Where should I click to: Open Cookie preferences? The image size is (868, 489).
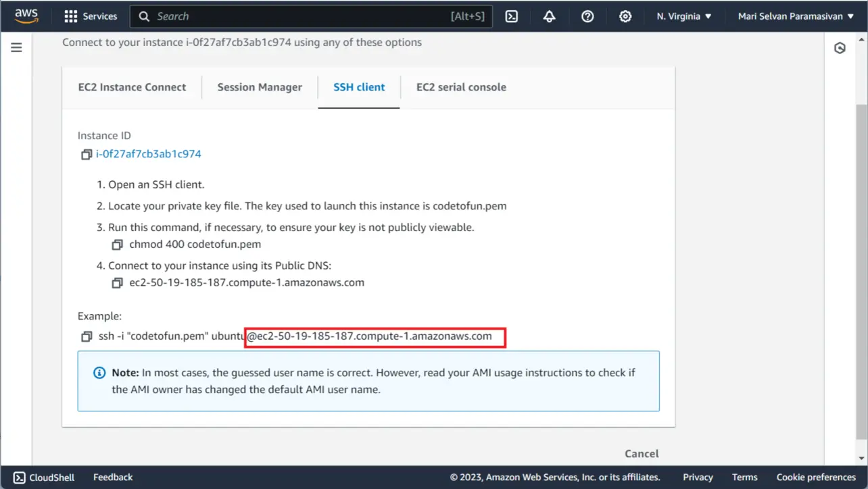pos(816,478)
